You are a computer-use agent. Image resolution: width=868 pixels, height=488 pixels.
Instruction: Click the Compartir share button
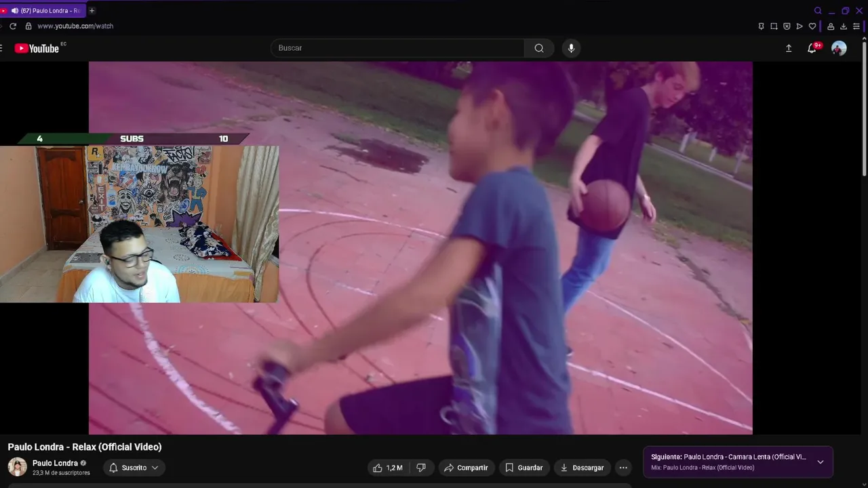[466, 468]
